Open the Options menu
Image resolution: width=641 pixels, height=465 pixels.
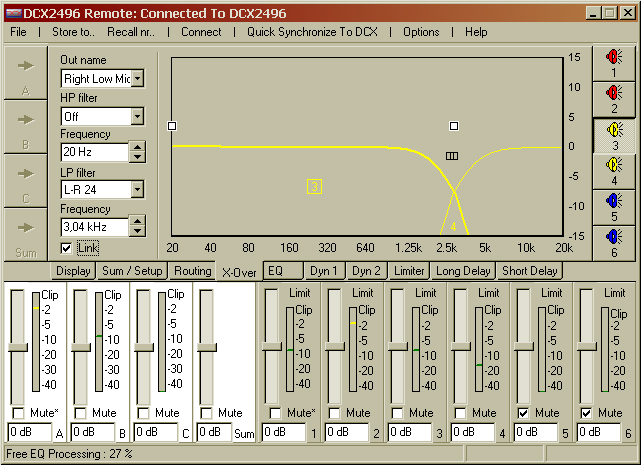tap(421, 32)
